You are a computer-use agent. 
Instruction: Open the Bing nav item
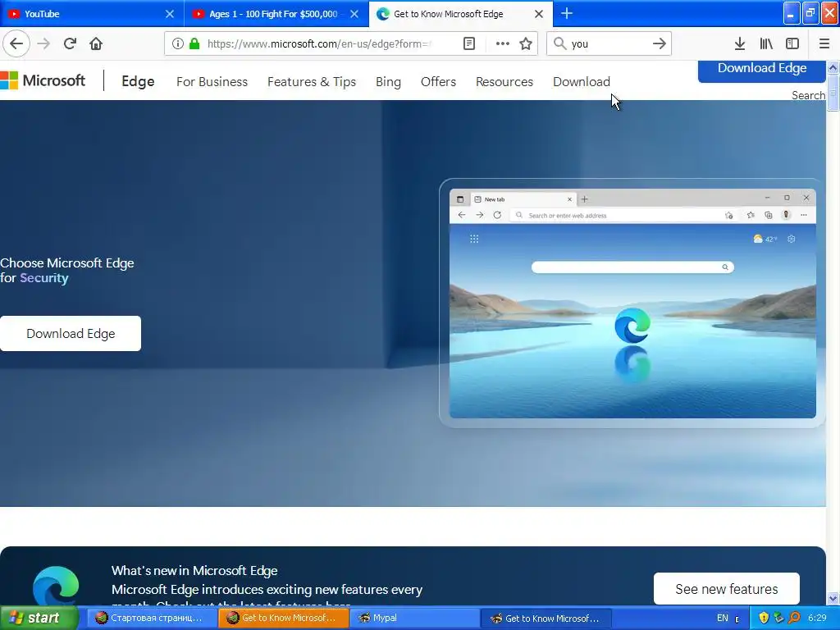388,81
